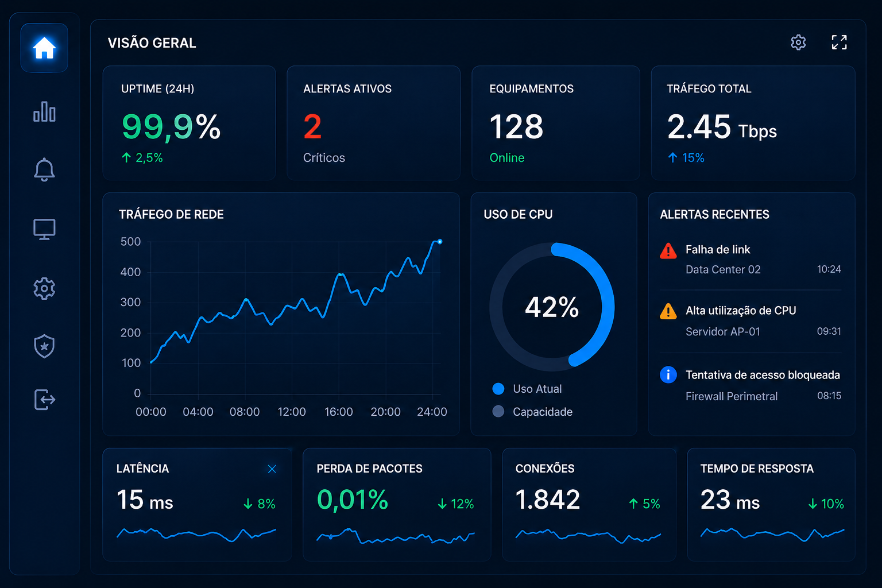
Task: Click the 24:00 x-axis label
Action: (432, 412)
